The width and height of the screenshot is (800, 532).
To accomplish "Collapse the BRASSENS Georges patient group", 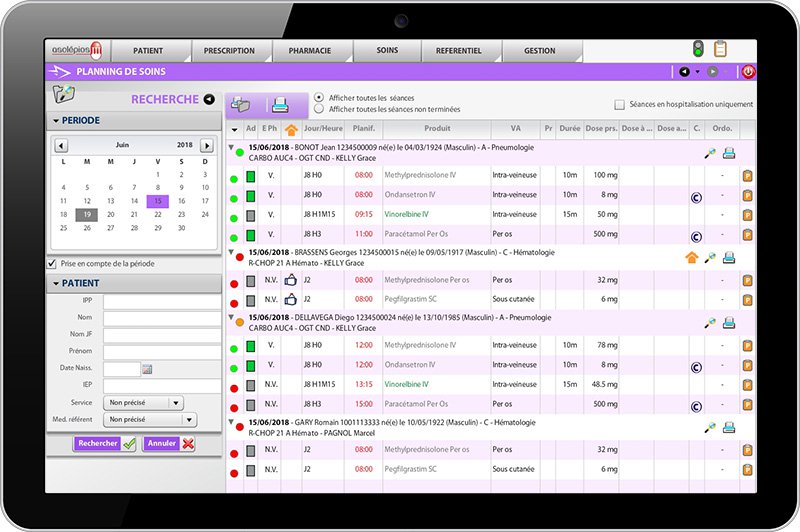I will (x=231, y=252).
